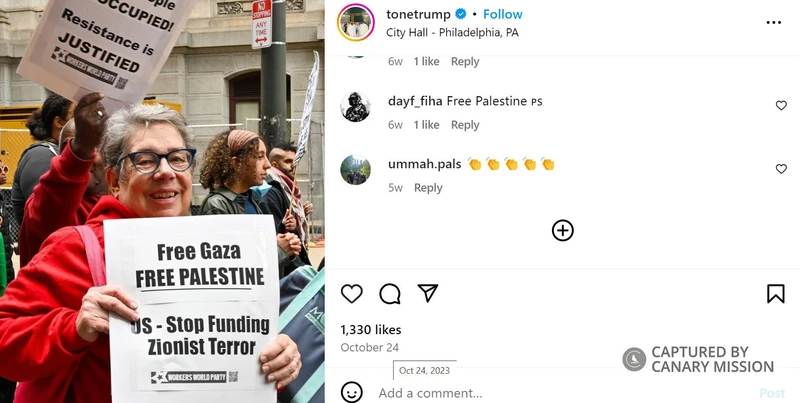Like ummah.pals' comment heart
800x403 pixels.
[x=781, y=169]
